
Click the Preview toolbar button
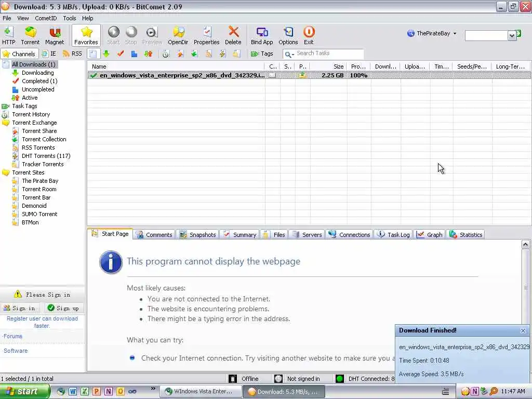(152, 36)
